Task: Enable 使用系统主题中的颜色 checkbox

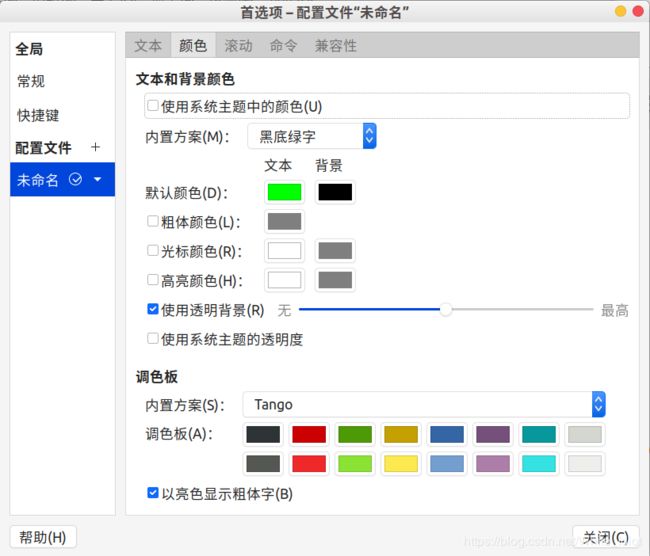Action: 153,105
